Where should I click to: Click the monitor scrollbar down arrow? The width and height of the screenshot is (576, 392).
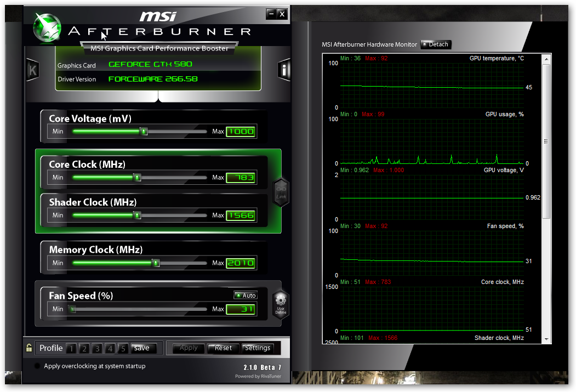tap(546, 339)
